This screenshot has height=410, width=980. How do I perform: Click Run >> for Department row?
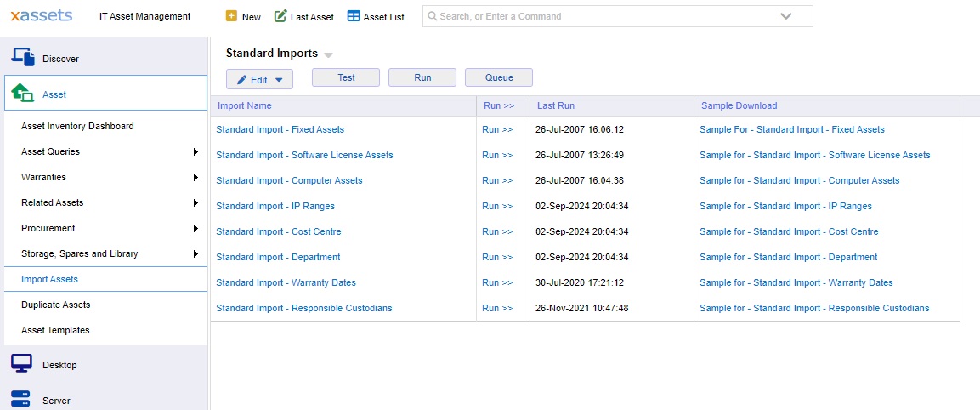[497, 257]
